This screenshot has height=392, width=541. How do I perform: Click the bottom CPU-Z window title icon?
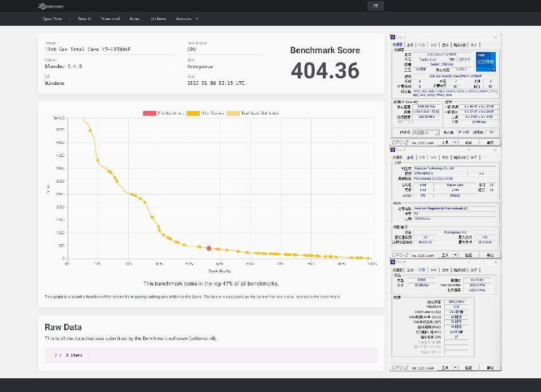[x=393, y=262]
